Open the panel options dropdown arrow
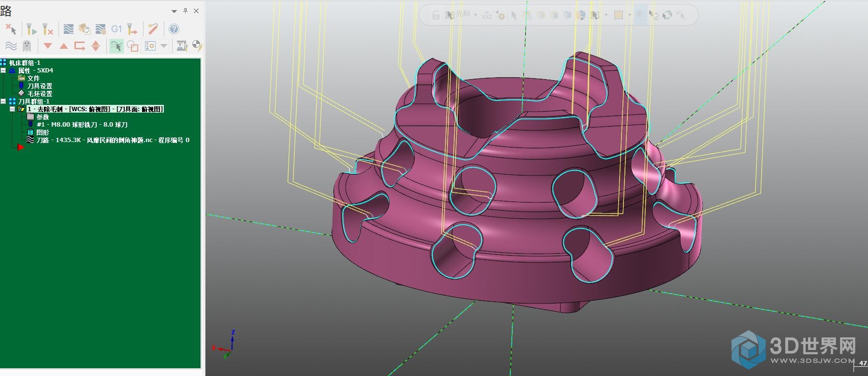This screenshot has height=376, width=868. pyautogui.click(x=174, y=11)
